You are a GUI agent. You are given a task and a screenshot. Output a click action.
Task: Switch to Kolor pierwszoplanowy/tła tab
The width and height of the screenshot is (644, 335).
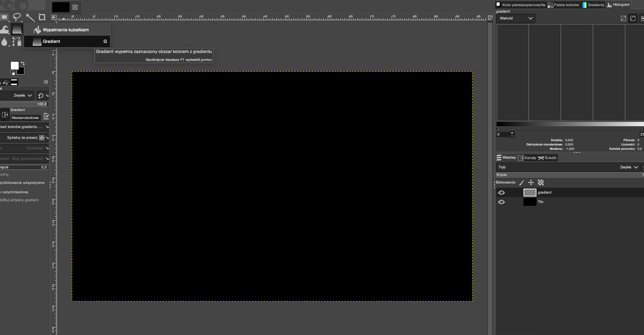521,5
